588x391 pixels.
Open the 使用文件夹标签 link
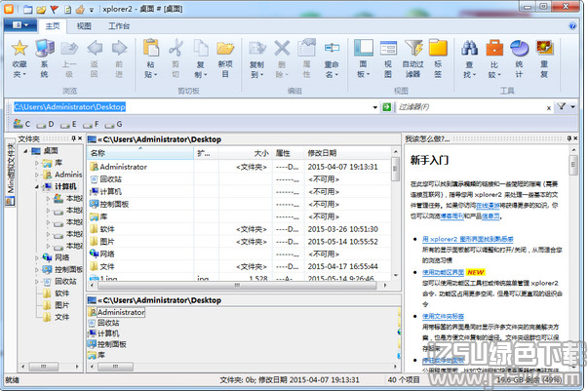(x=443, y=316)
